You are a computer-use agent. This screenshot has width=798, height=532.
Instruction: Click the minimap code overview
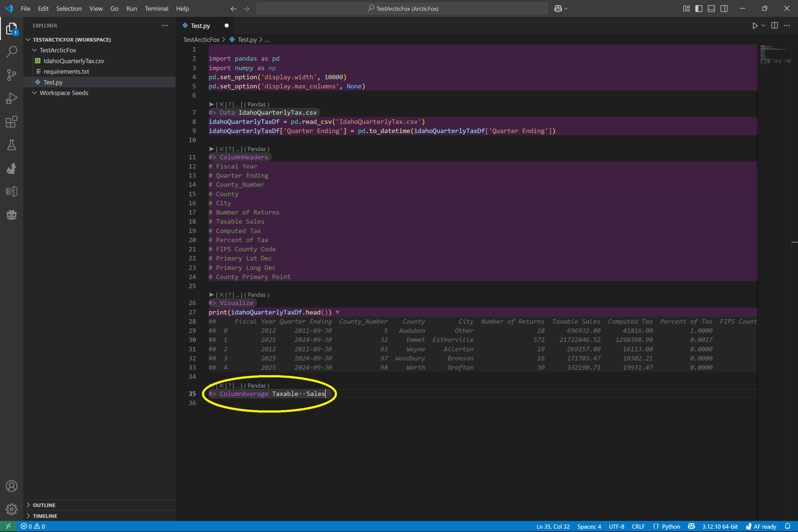click(x=776, y=54)
